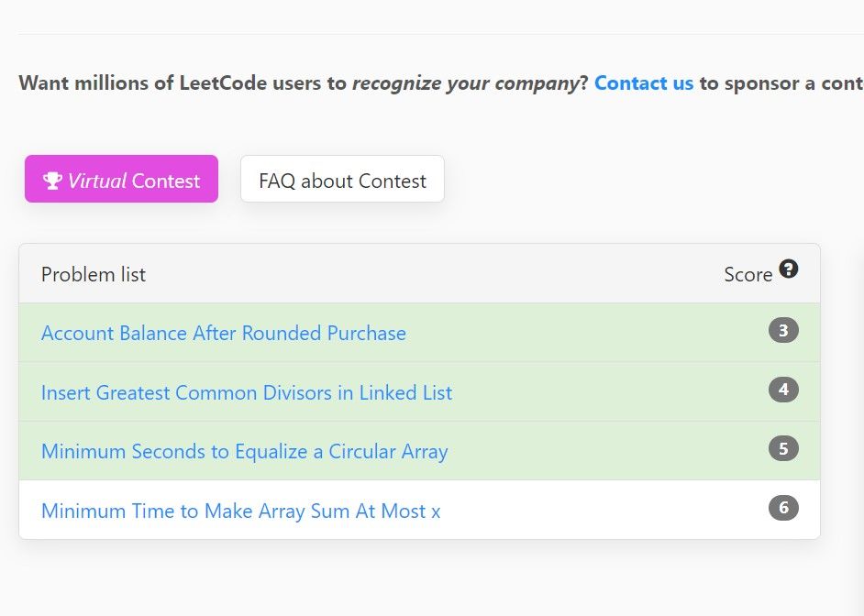This screenshot has width=864, height=616.
Task: Click the white unsolved problem row background
Action: 419,510
